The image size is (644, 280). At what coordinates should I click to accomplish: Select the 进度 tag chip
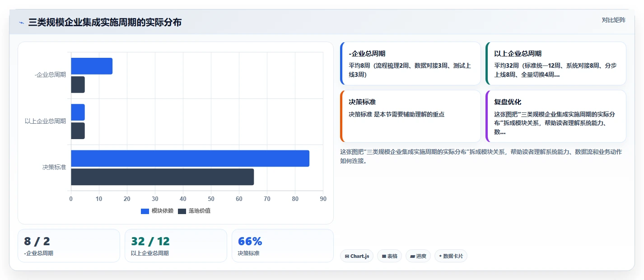click(418, 256)
